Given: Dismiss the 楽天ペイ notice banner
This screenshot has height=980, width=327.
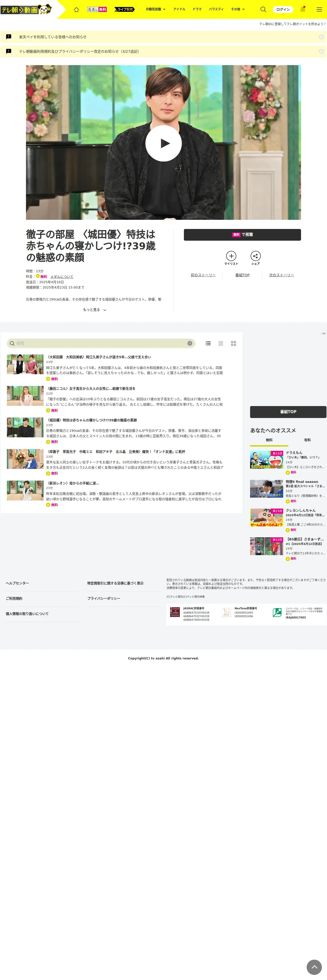Looking at the screenshot, I should 321,37.
